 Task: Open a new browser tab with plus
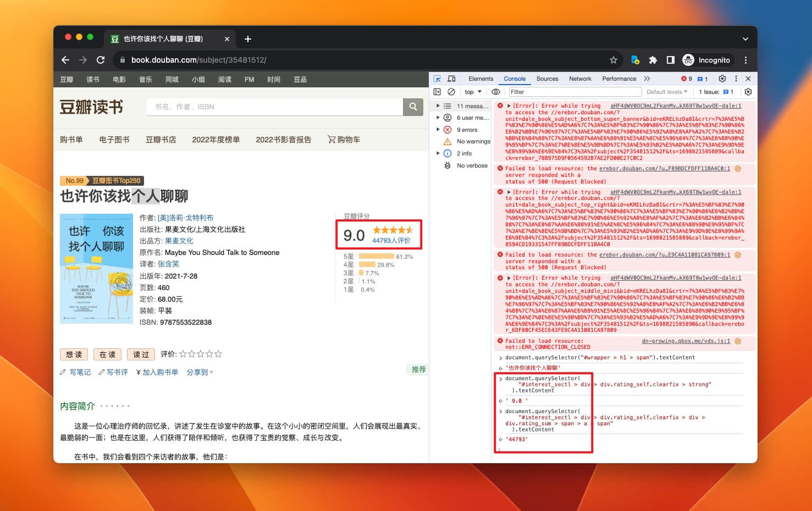pos(248,39)
